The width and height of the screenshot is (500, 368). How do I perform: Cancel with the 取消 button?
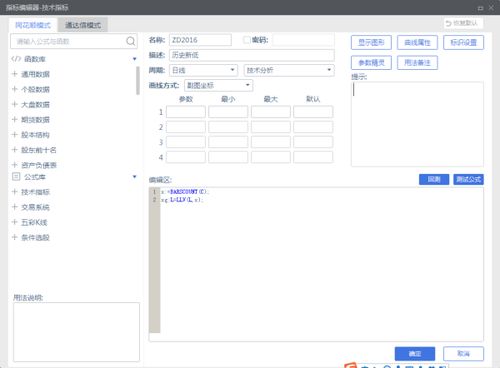(x=463, y=354)
